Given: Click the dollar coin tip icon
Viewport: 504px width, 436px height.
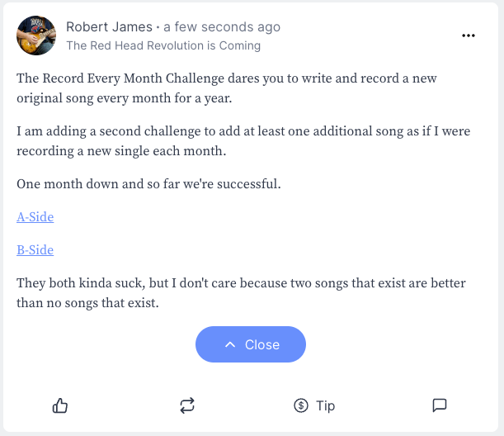Looking at the screenshot, I should click(x=300, y=405).
